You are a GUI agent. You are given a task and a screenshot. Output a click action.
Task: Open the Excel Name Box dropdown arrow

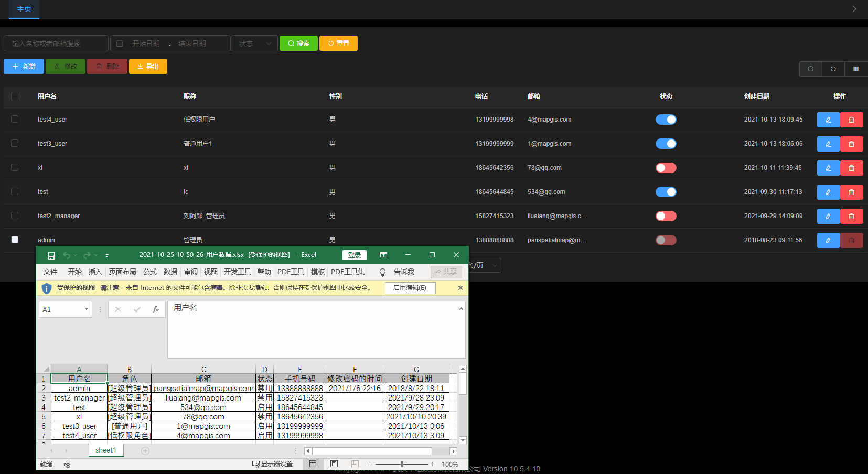click(86, 309)
